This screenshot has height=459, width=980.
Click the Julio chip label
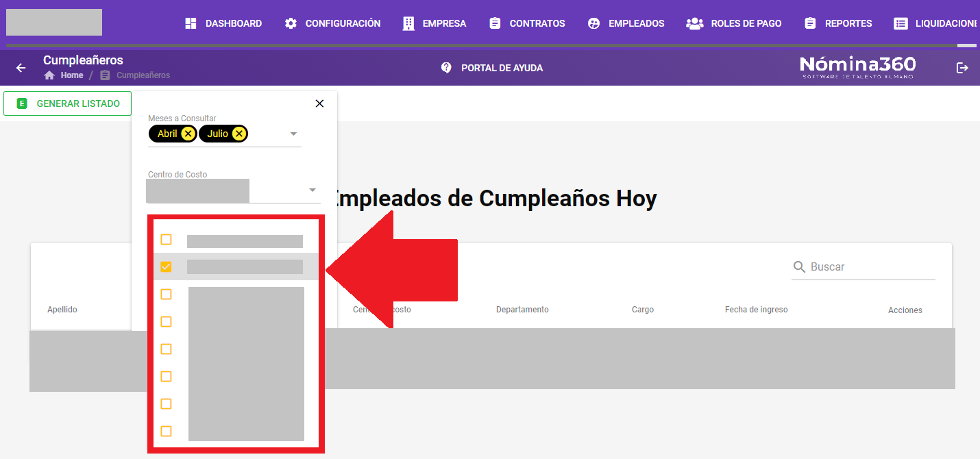(x=218, y=134)
